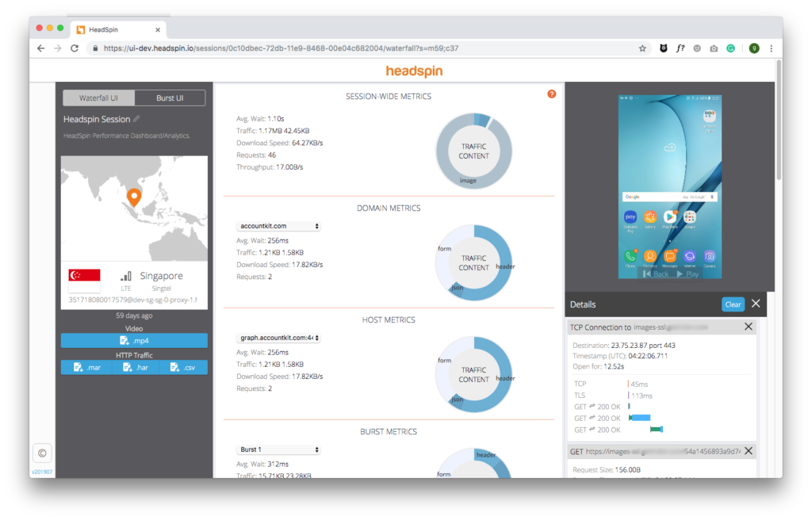Click the v201907 version label
This screenshot has height=520, width=812.
[x=42, y=472]
